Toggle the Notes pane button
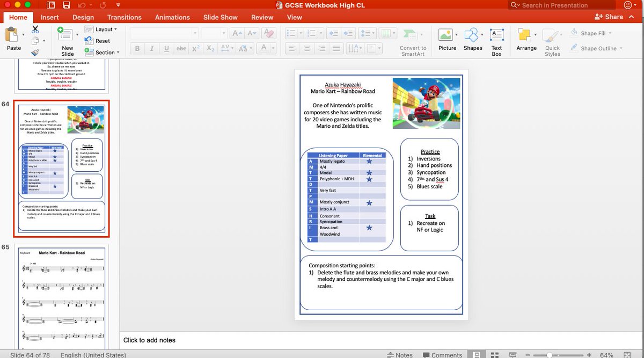The height and width of the screenshot is (358, 644). [400, 355]
